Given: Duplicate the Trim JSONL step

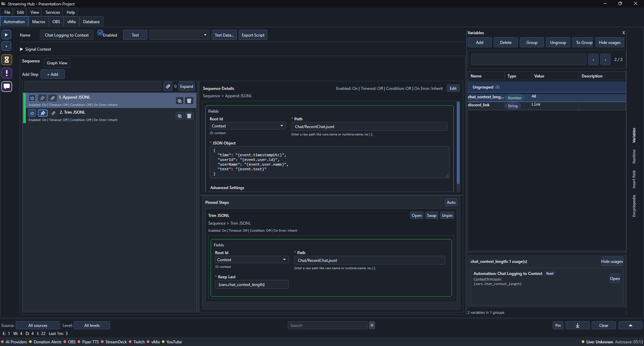Looking at the screenshot, I should [x=180, y=116].
